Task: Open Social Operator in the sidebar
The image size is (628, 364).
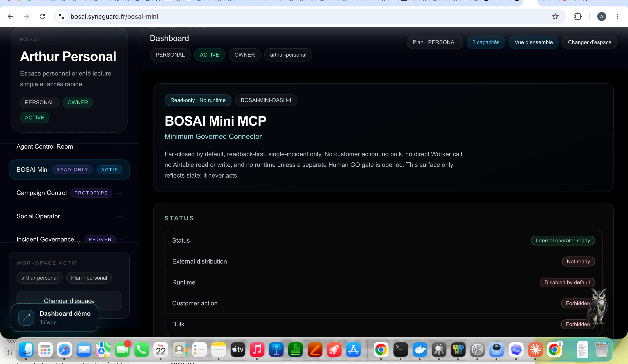Action: click(69, 216)
